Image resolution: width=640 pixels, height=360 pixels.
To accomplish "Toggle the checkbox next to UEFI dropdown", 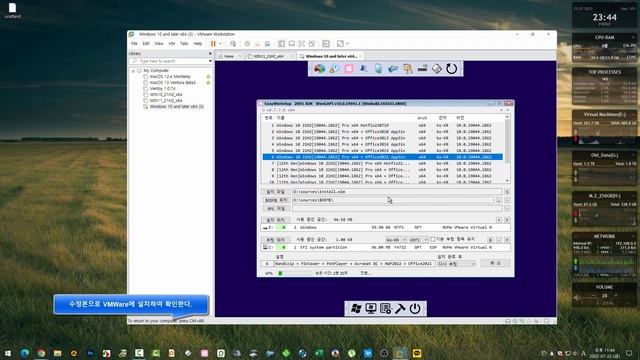I will (x=433, y=240).
